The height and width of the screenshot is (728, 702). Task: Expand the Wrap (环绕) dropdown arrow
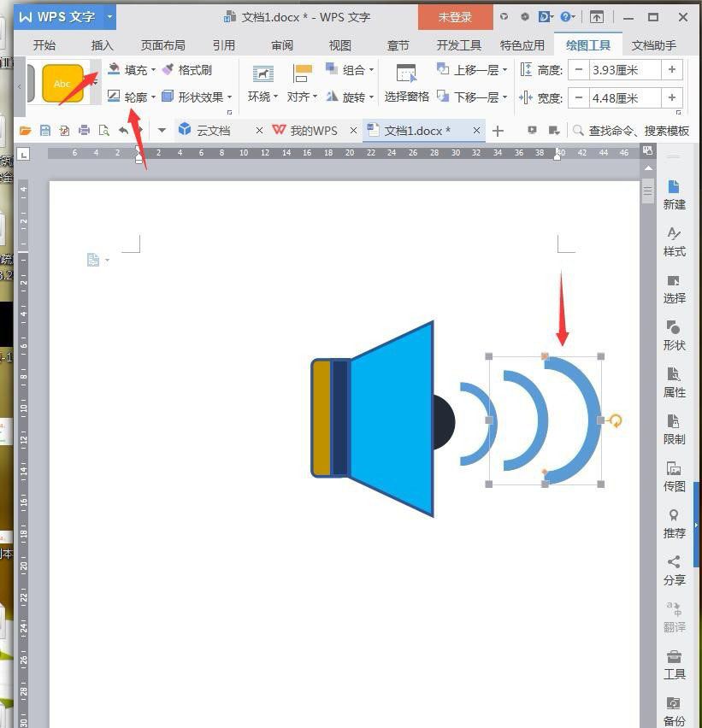276,97
